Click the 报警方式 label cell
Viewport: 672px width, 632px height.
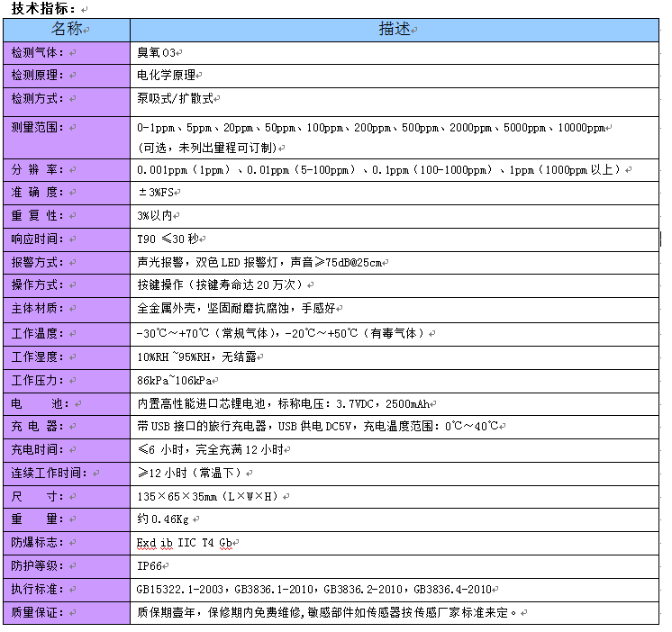(x=67, y=263)
